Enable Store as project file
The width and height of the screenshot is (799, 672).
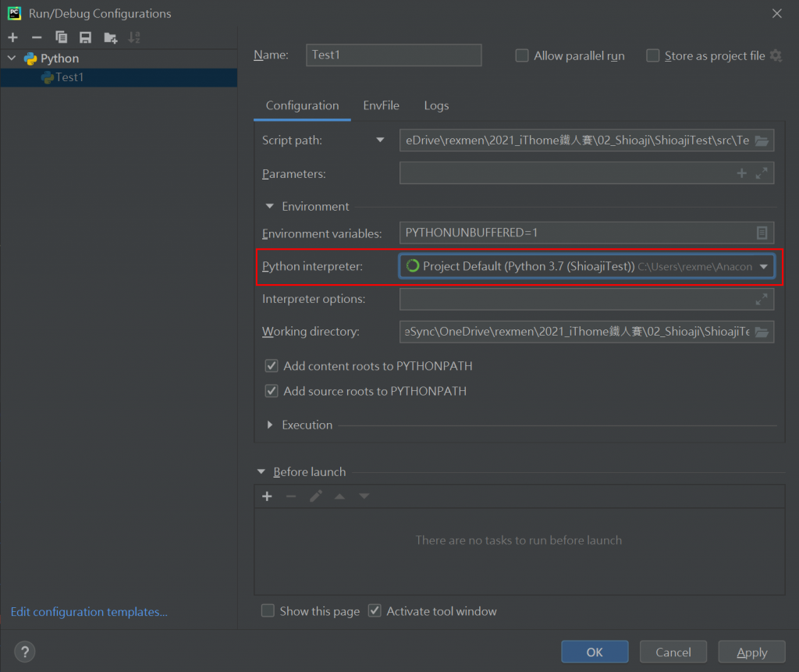653,55
